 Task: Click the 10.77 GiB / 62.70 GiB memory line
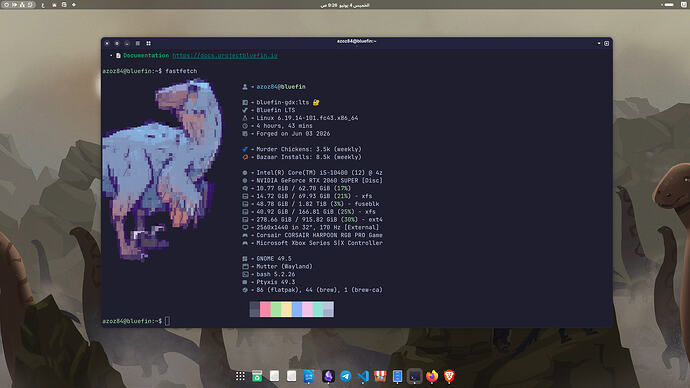tap(297, 188)
